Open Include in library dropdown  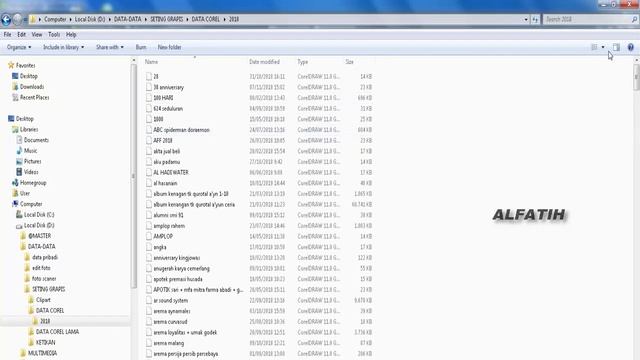[x=64, y=47]
